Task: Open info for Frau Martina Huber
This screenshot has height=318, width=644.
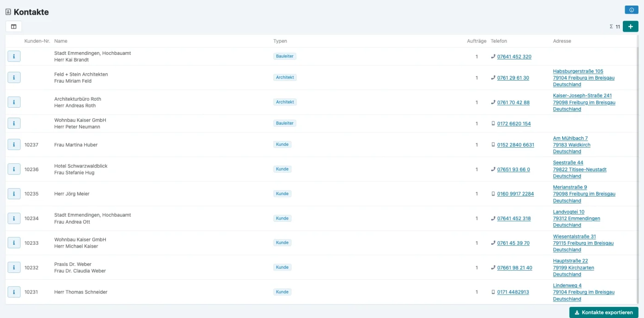Action: (14, 145)
